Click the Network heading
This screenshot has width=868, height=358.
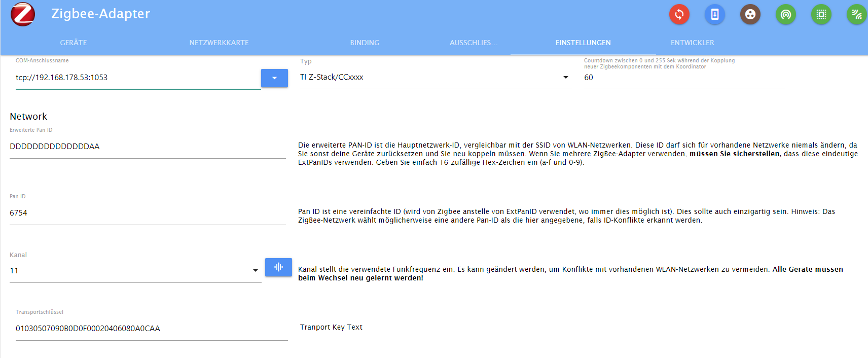coord(28,117)
